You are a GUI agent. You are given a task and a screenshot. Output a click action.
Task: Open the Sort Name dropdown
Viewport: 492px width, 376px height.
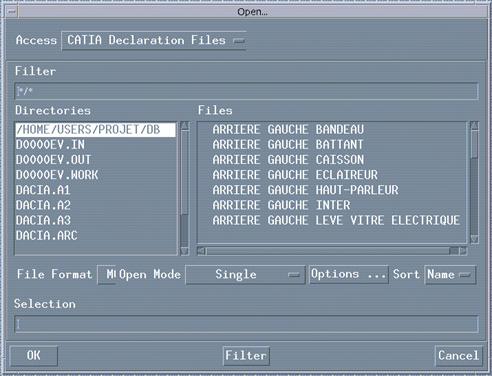click(x=450, y=275)
